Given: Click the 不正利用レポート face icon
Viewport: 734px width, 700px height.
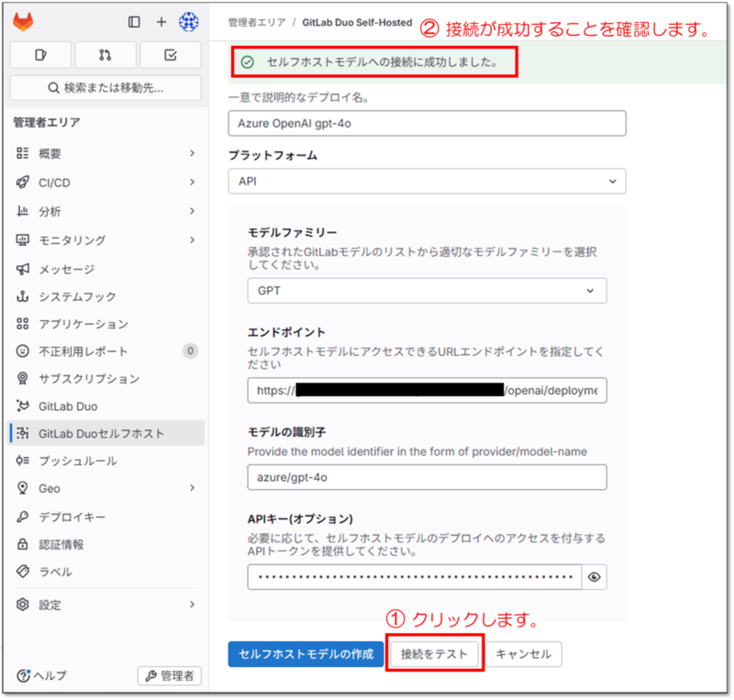Looking at the screenshot, I should click(22, 350).
